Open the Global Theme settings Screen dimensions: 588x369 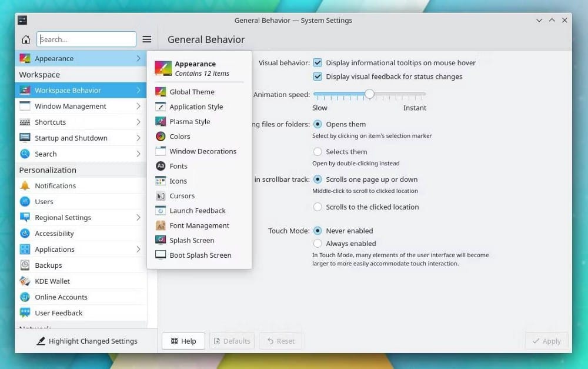(x=191, y=92)
